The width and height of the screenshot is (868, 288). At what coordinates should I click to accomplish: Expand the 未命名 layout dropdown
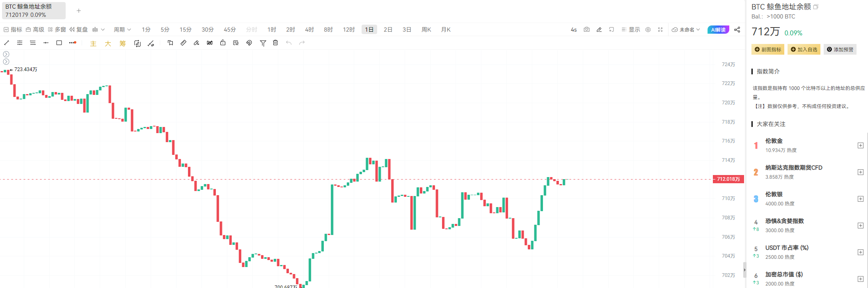coord(686,30)
